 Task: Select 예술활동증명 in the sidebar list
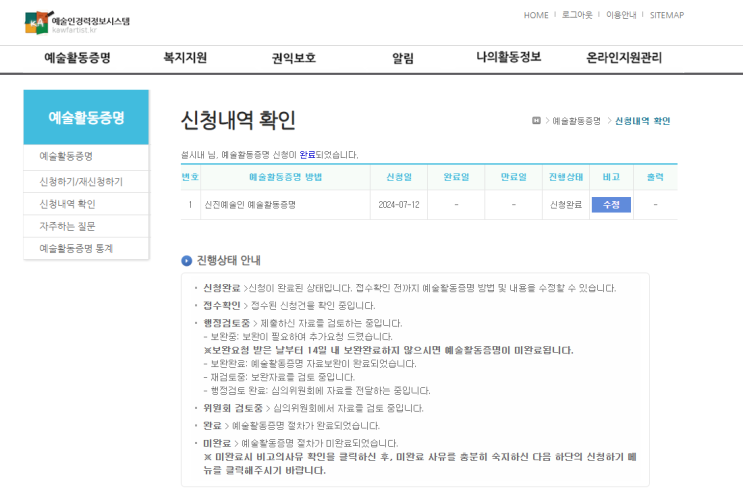86,156
